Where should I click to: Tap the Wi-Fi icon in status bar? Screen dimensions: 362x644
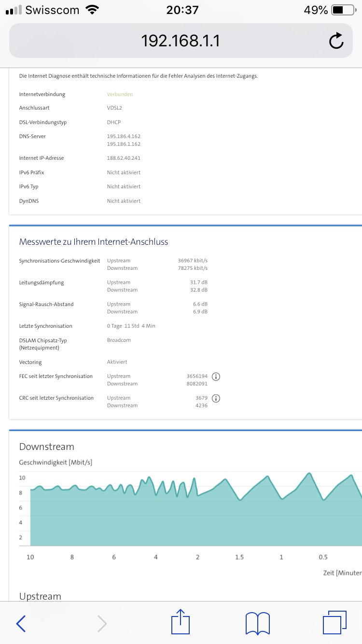click(x=91, y=10)
